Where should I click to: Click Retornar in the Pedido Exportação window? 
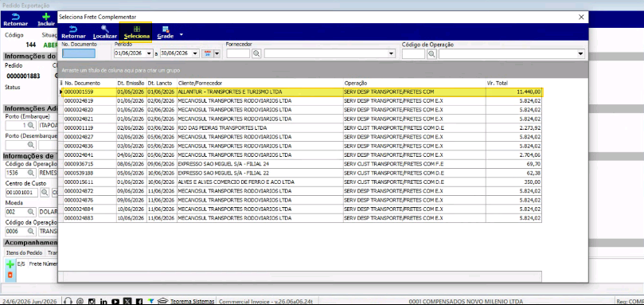(x=16, y=19)
